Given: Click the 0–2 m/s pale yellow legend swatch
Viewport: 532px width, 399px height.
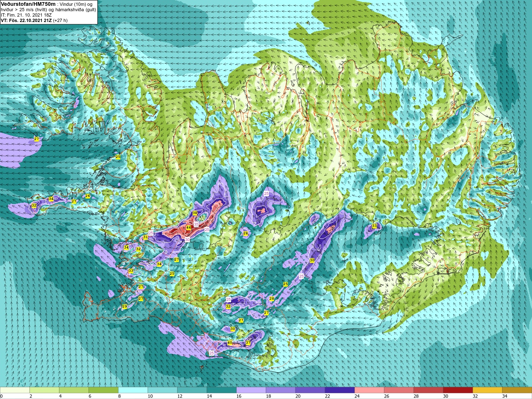Looking at the screenshot, I should (x=15, y=390).
